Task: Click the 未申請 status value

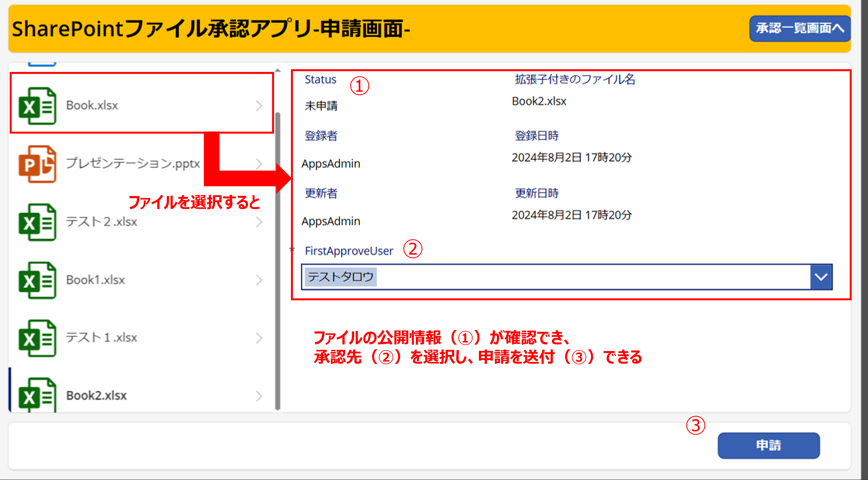Action: (321, 106)
